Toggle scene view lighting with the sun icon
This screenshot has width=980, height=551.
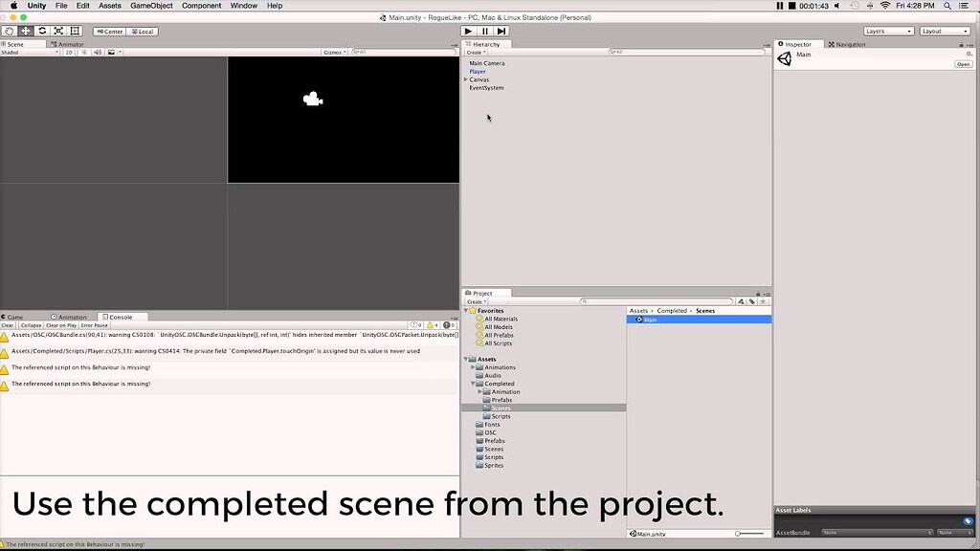coord(84,52)
